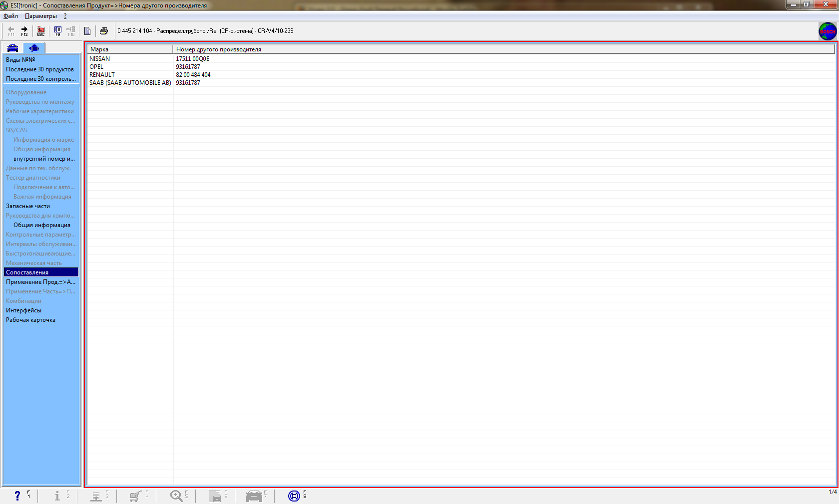The height and width of the screenshot is (504, 839).
Task: Click the F10 tree structure icon
Action: 71,31
